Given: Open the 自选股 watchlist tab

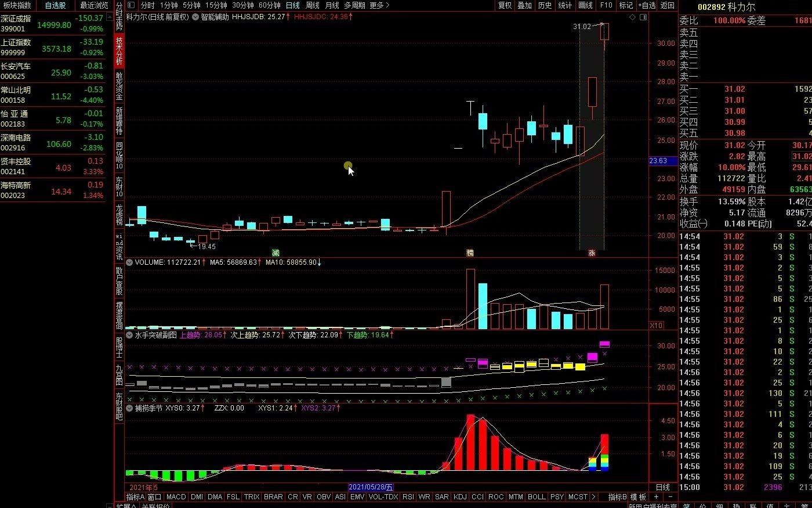Looking at the screenshot, I should pyautogui.click(x=55, y=5).
